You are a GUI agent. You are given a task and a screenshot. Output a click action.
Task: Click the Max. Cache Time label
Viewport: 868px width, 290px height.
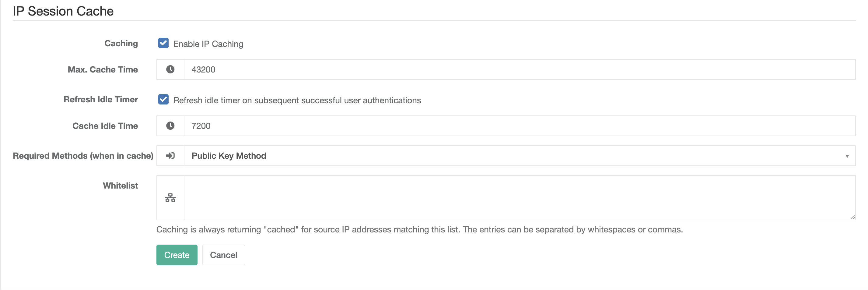coord(103,69)
